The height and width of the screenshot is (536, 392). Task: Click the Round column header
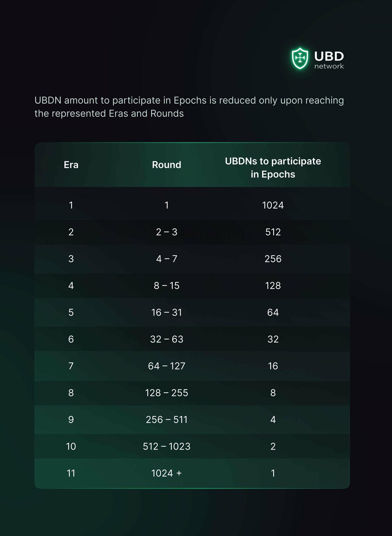[167, 165]
